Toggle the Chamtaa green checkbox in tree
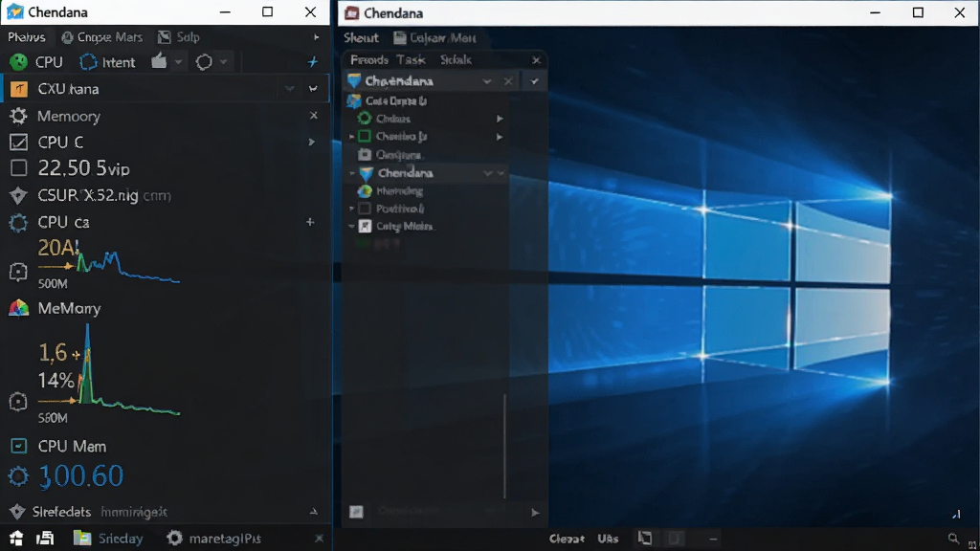 tap(365, 136)
